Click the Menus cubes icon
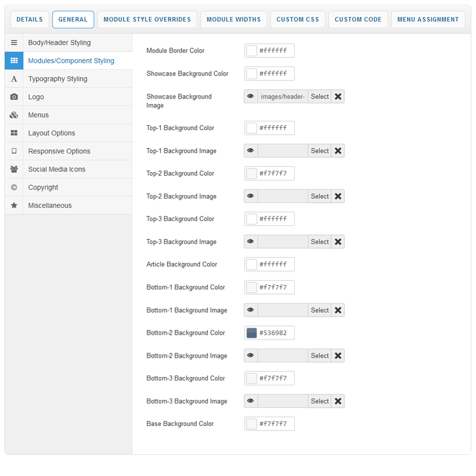 click(x=14, y=115)
